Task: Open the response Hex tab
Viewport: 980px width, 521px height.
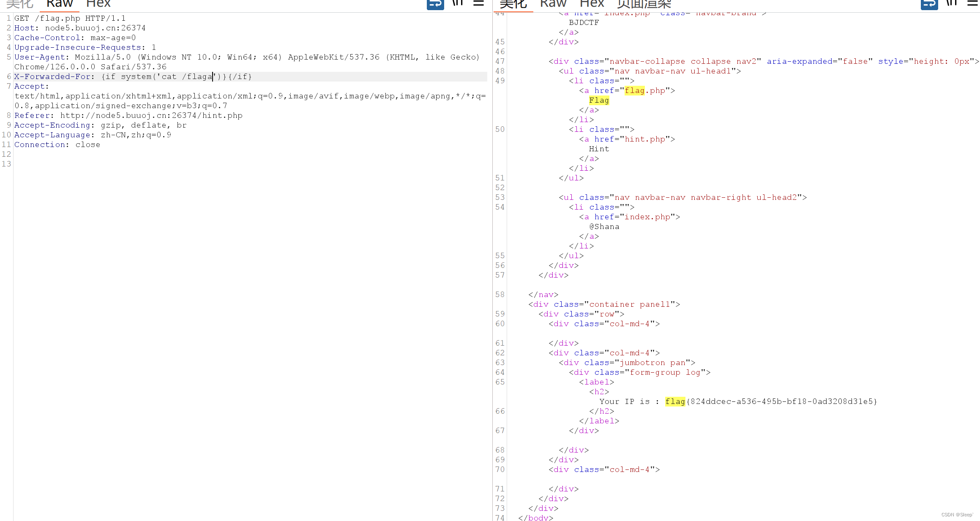Action: (x=592, y=4)
